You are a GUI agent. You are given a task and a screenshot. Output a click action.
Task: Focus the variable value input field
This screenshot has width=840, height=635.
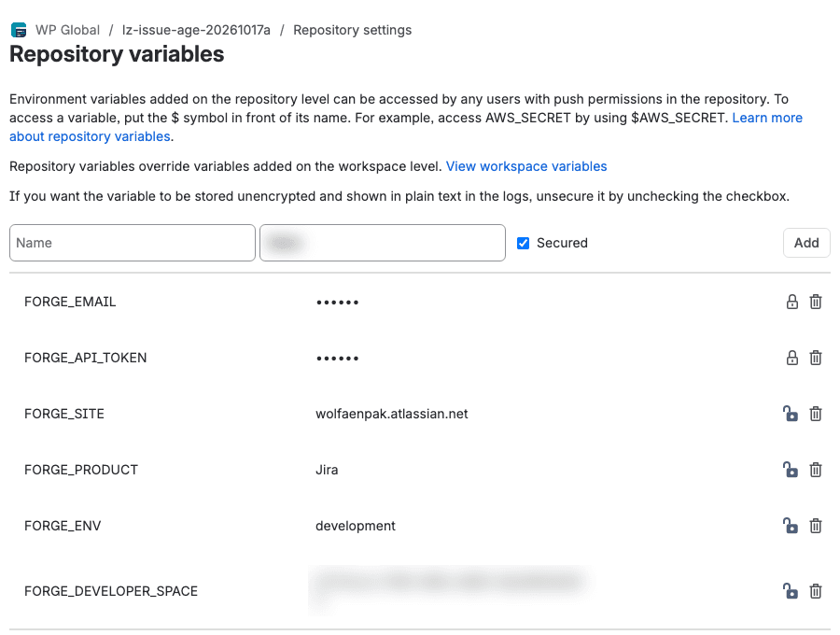click(x=383, y=243)
